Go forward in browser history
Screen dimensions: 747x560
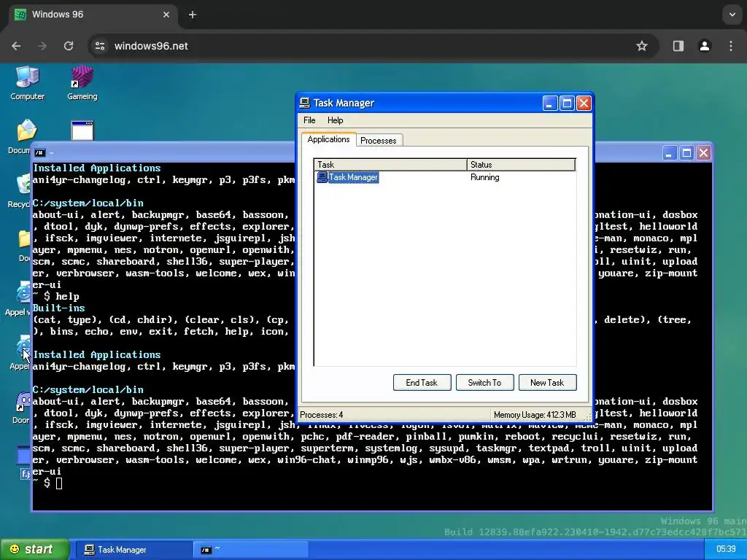coord(42,46)
